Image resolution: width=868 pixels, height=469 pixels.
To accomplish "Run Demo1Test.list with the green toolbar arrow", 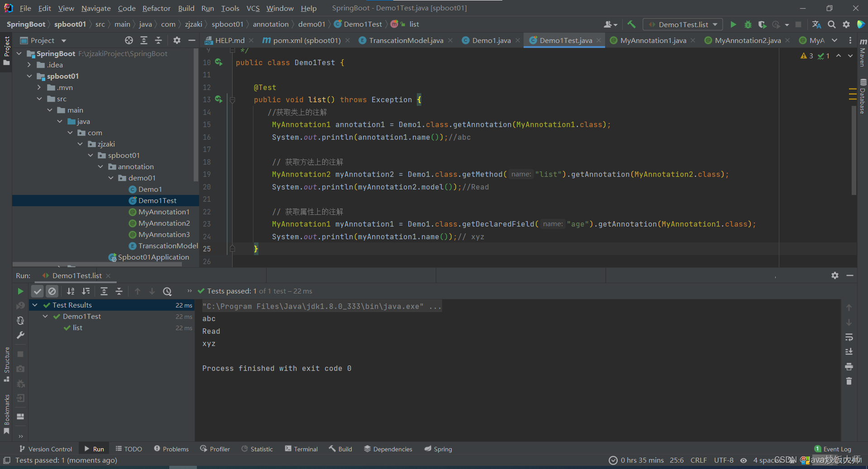I will click(x=733, y=24).
